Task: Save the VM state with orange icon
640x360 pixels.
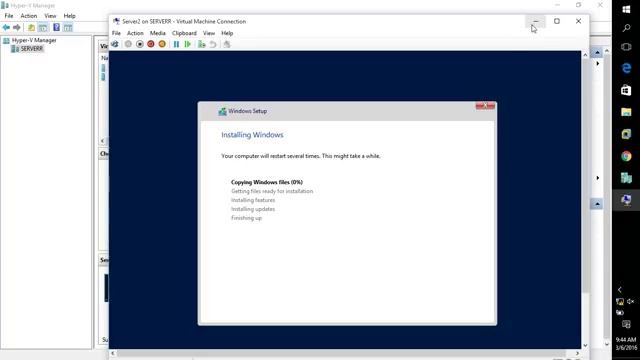Action: 162,44
